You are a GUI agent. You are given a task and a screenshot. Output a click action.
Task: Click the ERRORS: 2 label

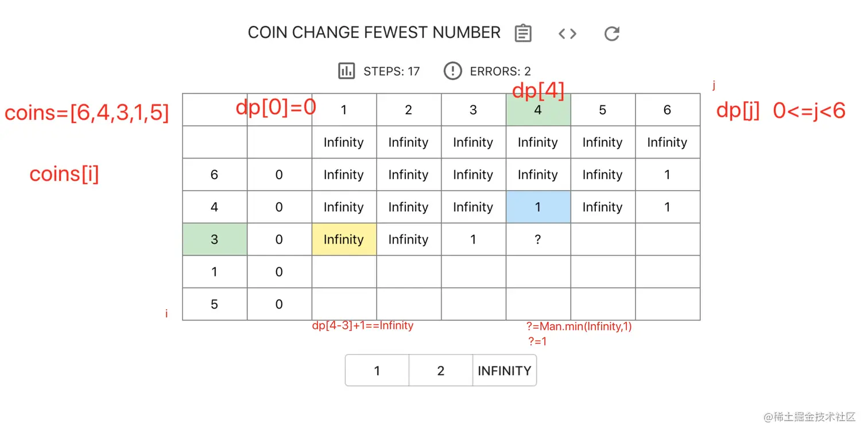[500, 72]
